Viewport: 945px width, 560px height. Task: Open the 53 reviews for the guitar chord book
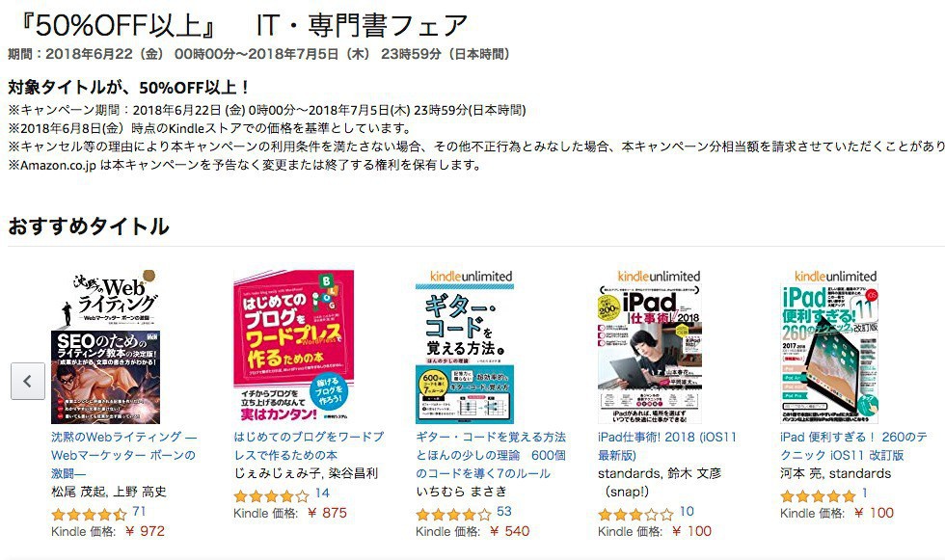[503, 511]
